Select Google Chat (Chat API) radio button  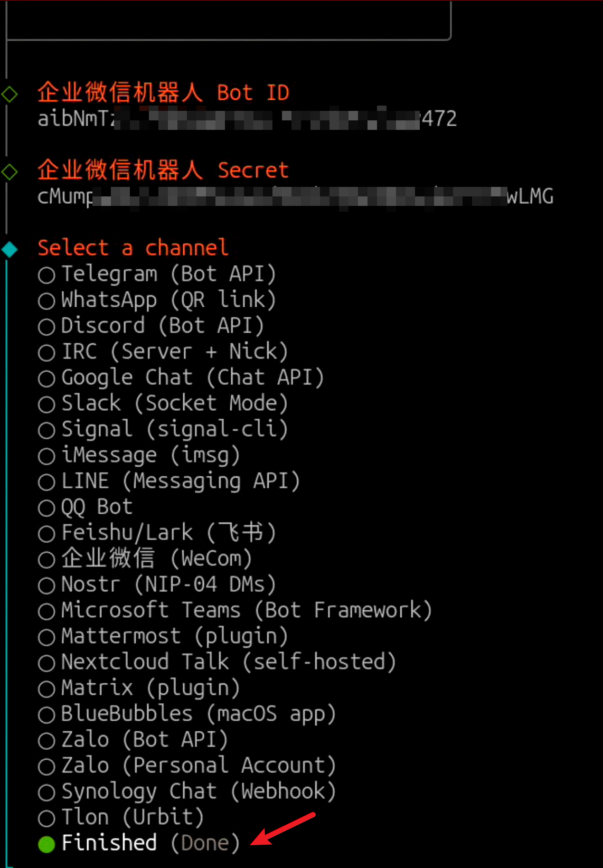point(46,378)
